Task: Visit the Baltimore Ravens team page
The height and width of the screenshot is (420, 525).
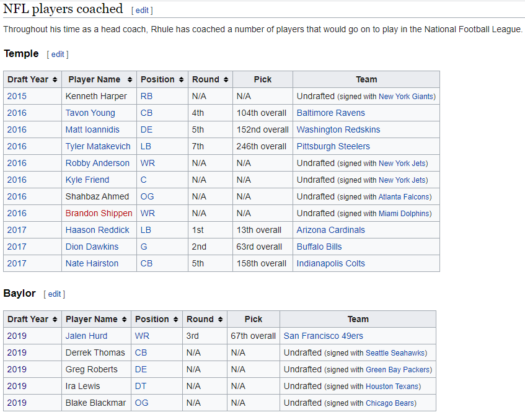Action: pos(331,113)
